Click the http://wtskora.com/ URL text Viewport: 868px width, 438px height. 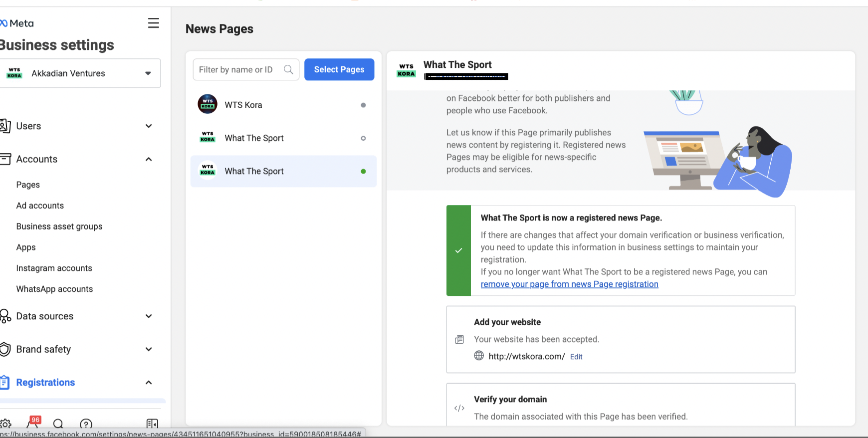coord(527,356)
